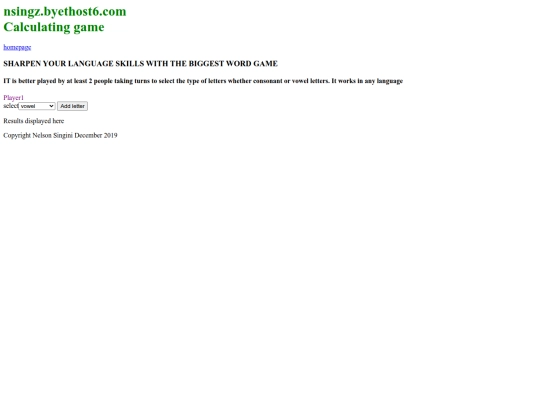This screenshot has width=540, height=405.
Task: Click the Results displayed here text
Action: pos(34,121)
